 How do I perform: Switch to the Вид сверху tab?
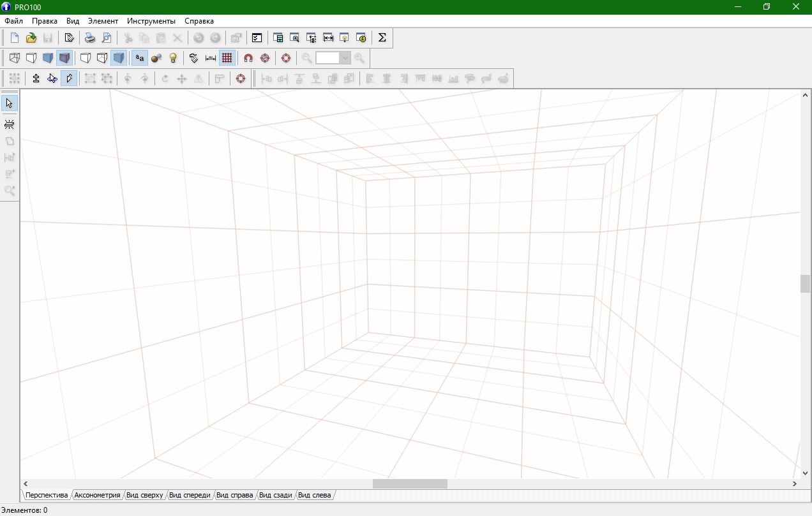[x=145, y=495]
